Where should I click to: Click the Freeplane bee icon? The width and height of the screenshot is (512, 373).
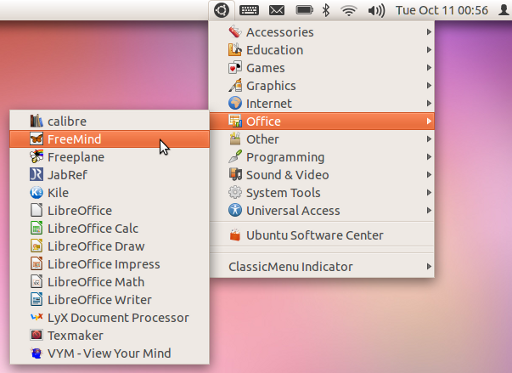coord(36,157)
